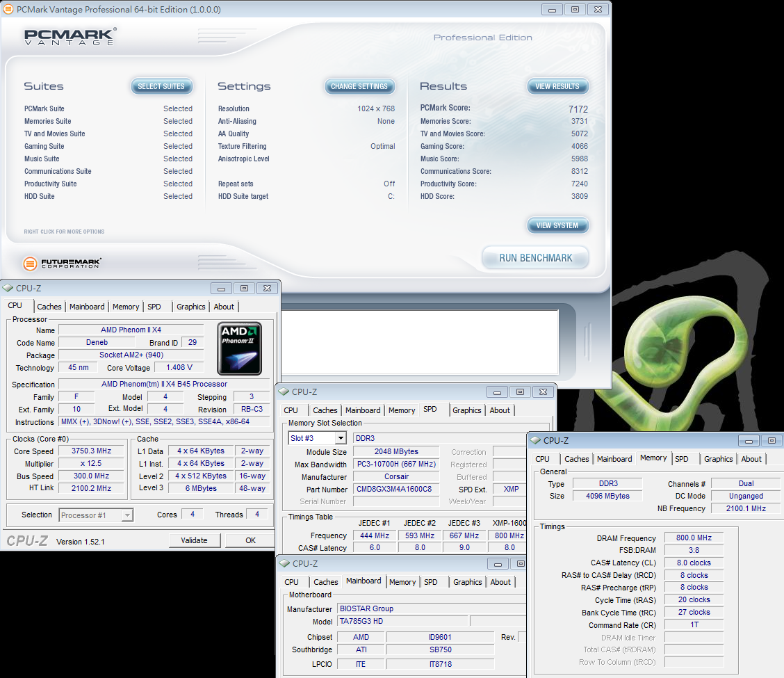Click the Select Suites button

(x=161, y=86)
